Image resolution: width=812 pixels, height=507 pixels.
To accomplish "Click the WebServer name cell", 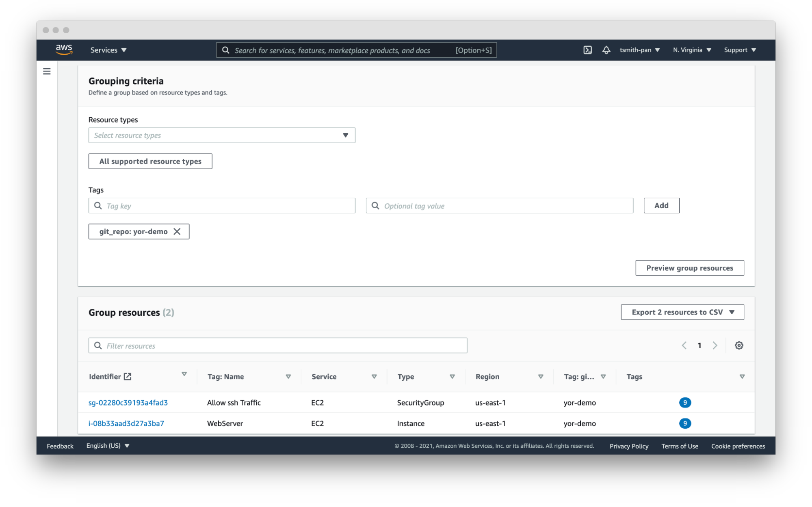I will point(225,423).
